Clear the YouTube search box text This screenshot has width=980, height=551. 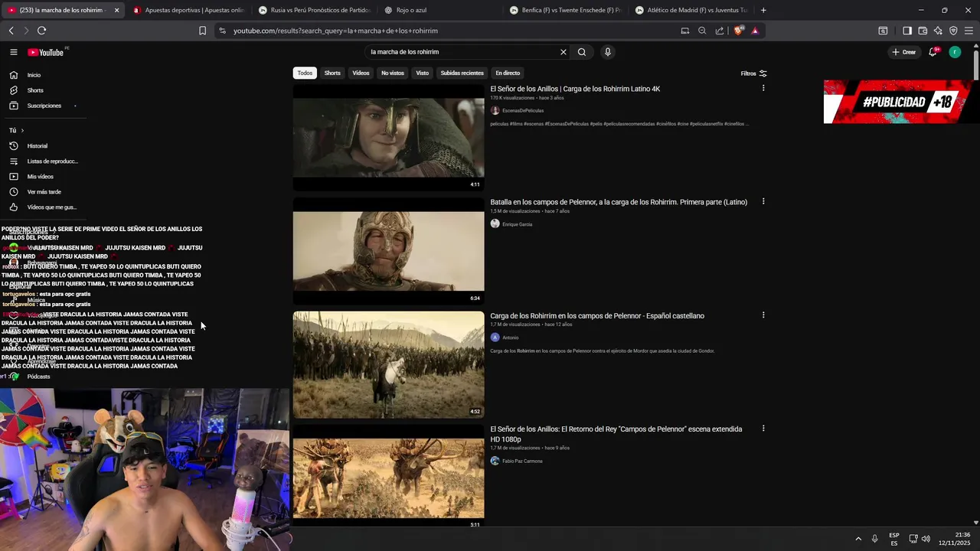coord(563,52)
